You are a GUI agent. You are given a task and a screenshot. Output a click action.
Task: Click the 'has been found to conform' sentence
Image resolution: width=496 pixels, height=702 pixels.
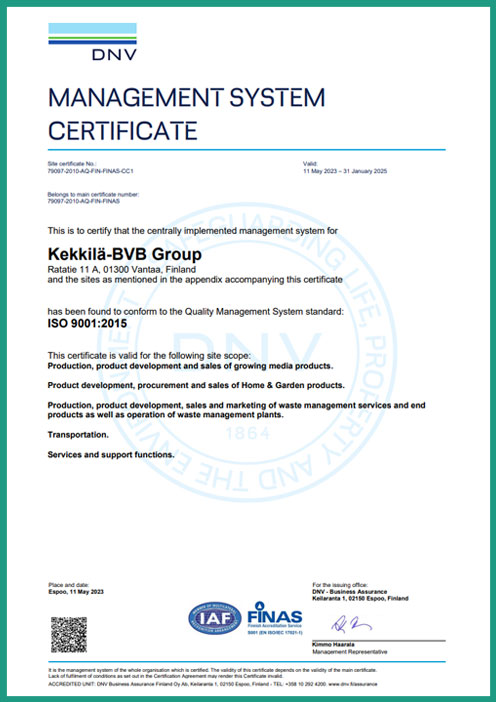tap(196, 312)
